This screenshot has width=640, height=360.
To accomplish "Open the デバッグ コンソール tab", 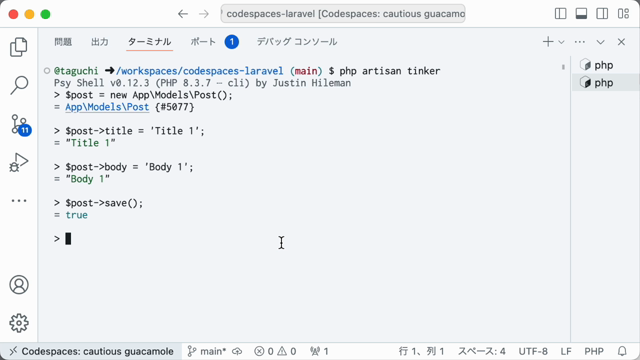I will click(x=297, y=42).
